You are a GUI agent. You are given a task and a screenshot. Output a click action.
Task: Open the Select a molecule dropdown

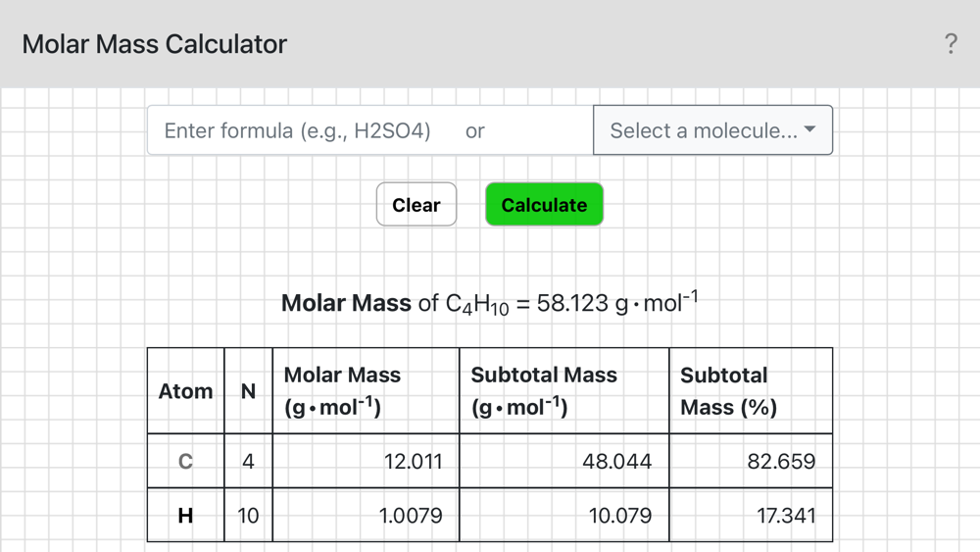[x=713, y=130]
